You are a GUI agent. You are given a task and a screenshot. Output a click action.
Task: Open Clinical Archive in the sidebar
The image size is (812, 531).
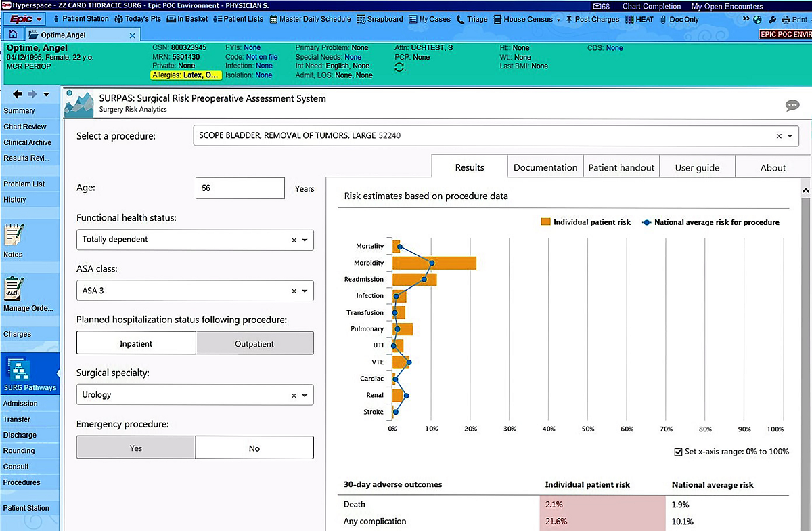click(x=30, y=142)
